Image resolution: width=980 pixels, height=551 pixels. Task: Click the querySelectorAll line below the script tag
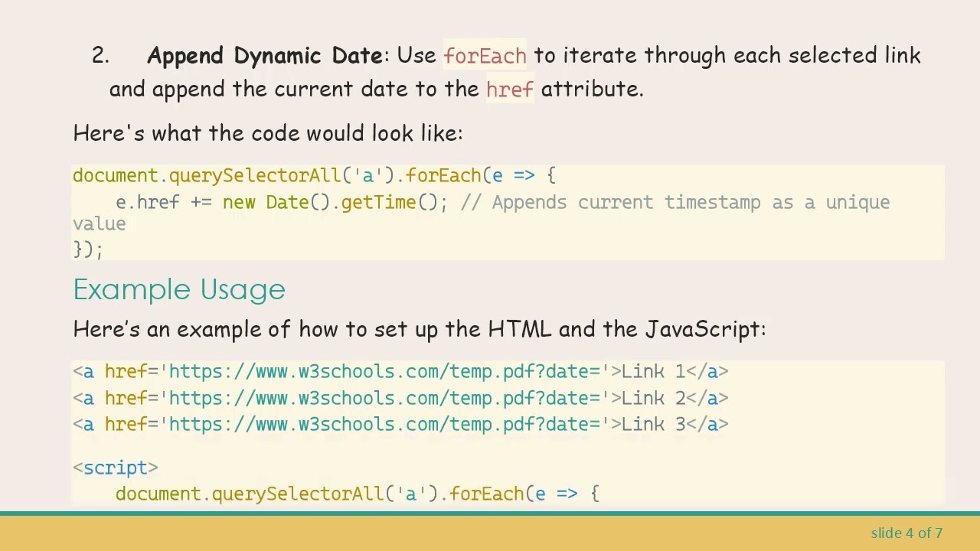[x=357, y=494]
